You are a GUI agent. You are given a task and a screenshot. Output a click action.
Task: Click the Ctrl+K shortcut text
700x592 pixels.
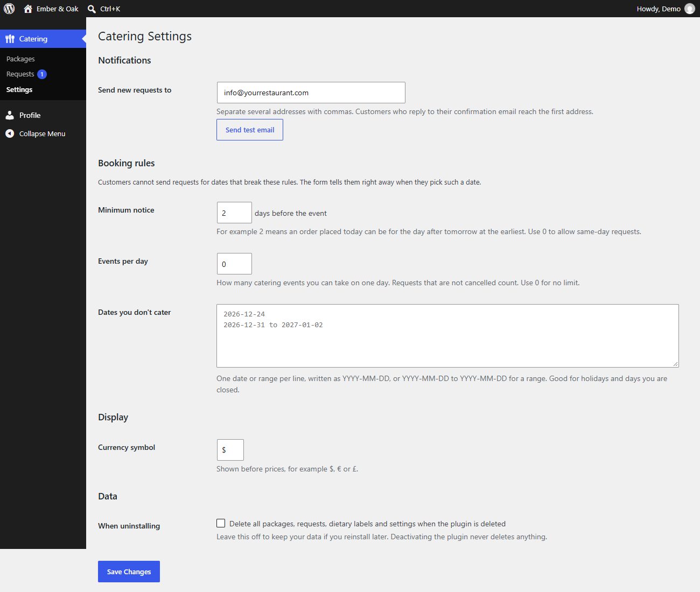pyautogui.click(x=110, y=9)
